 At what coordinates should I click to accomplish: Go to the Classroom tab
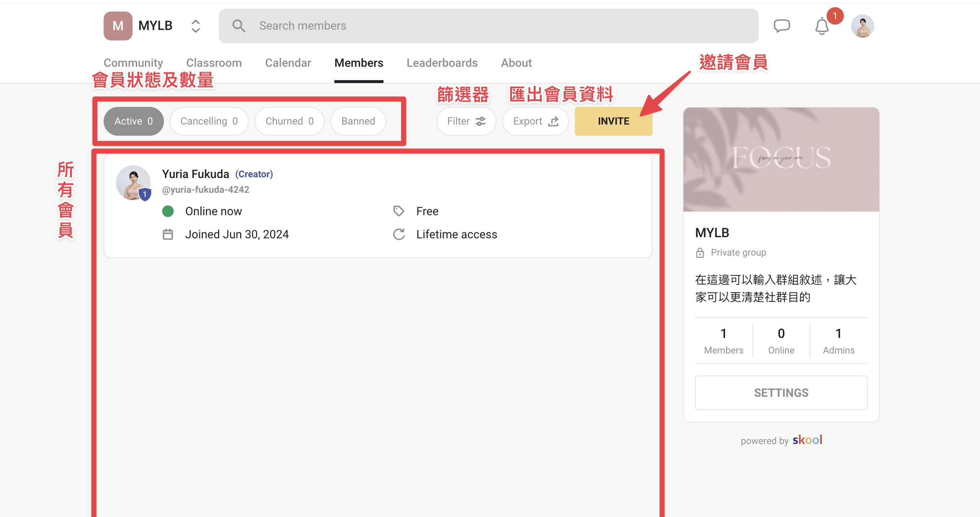point(214,63)
